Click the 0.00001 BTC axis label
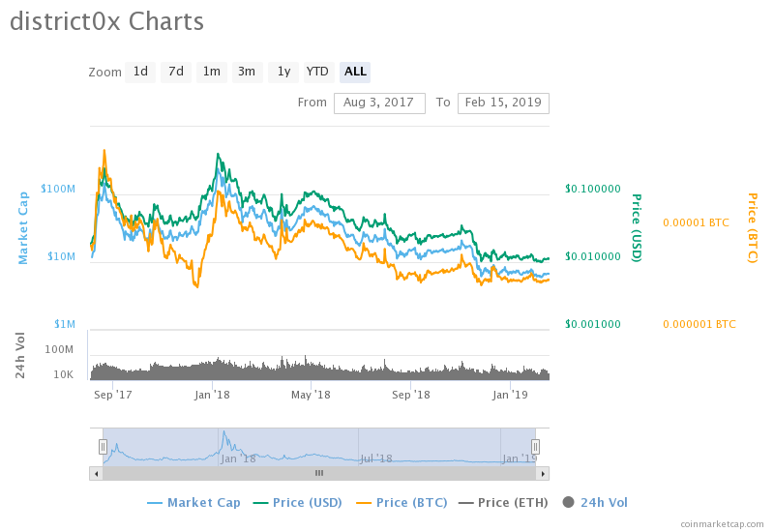This screenshot has height=532, width=774. tap(696, 223)
